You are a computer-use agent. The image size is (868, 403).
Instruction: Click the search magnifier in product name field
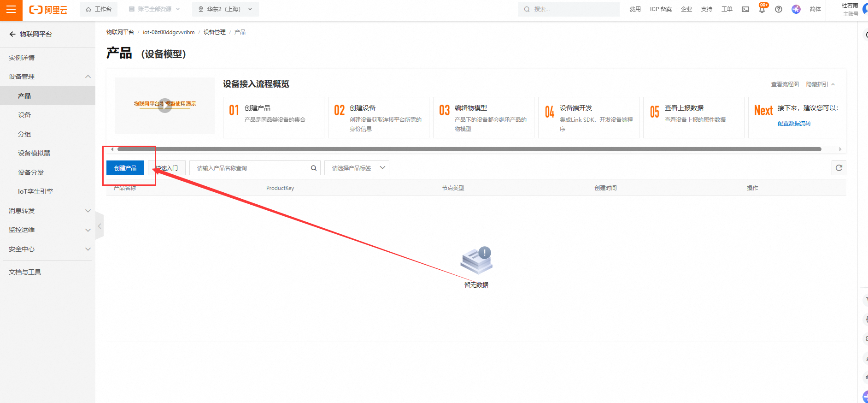click(x=314, y=168)
